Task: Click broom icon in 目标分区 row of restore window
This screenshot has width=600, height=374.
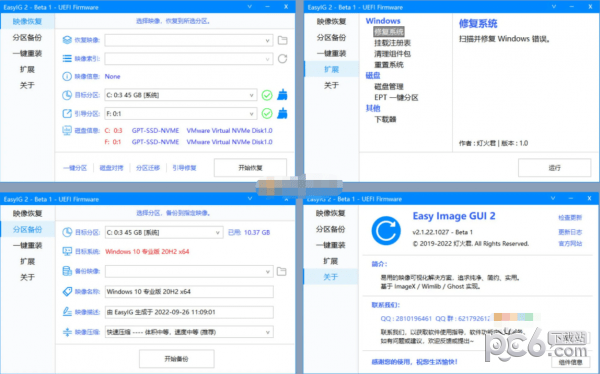Action: point(282,95)
